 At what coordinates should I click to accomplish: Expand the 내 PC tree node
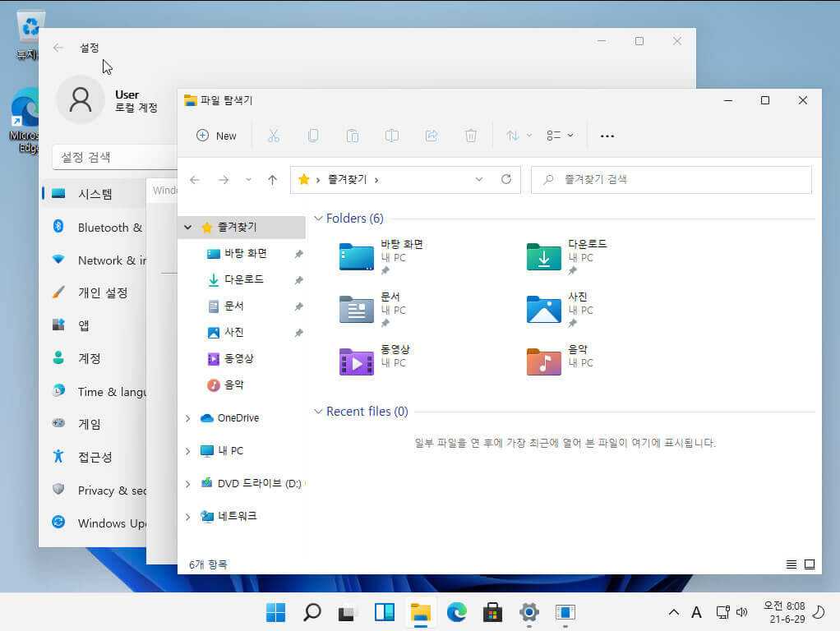click(188, 451)
